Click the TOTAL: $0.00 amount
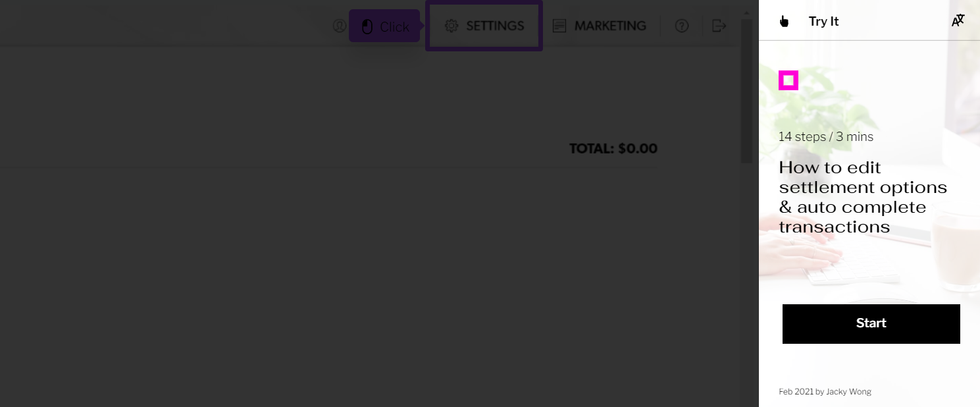This screenshot has width=980, height=407. pos(613,148)
